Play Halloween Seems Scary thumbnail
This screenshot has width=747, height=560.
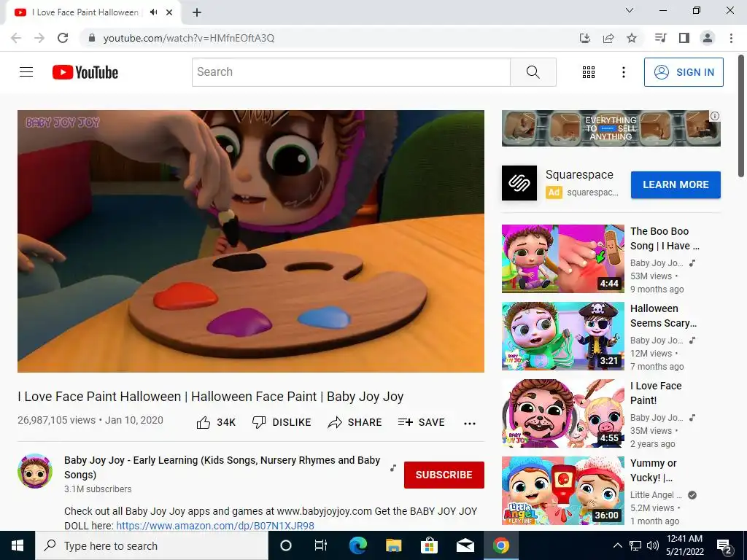point(562,335)
